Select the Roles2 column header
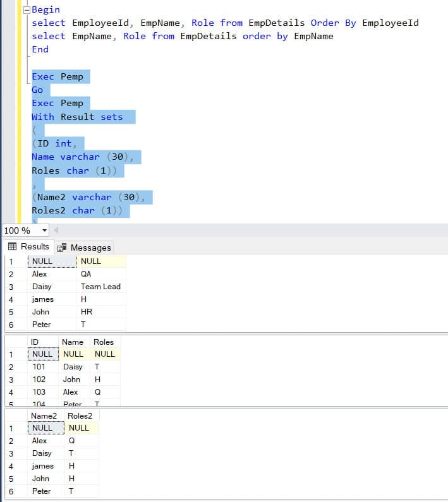This screenshot has width=448, height=502. click(82, 415)
